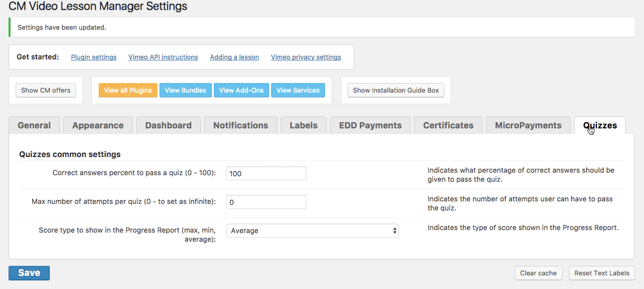Select the Labels tab
The height and width of the screenshot is (289, 644).
tap(303, 125)
